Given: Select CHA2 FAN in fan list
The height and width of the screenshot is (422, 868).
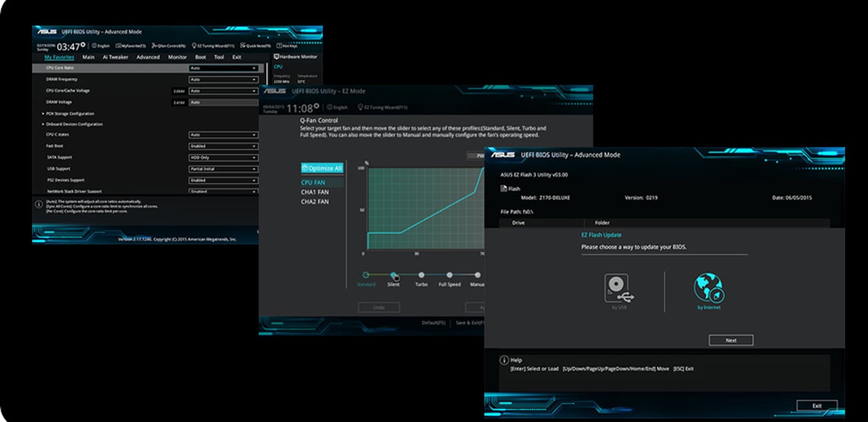Looking at the screenshot, I should coord(314,202).
